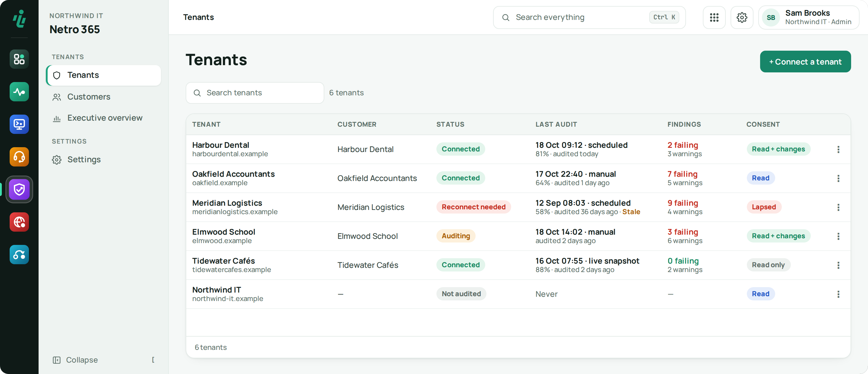Open the Harbour Dental tenant name
The image size is (868, 374).
point(220,145)
